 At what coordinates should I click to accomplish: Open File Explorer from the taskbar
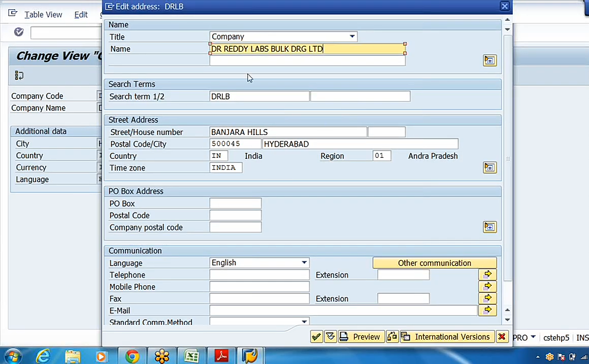(x=73, y=356)
